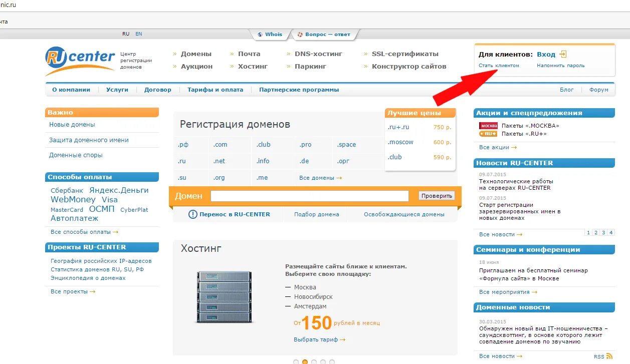Open the Услуги navigation item
The height and width of the screenshot is (364, 630).
(117, 90)
